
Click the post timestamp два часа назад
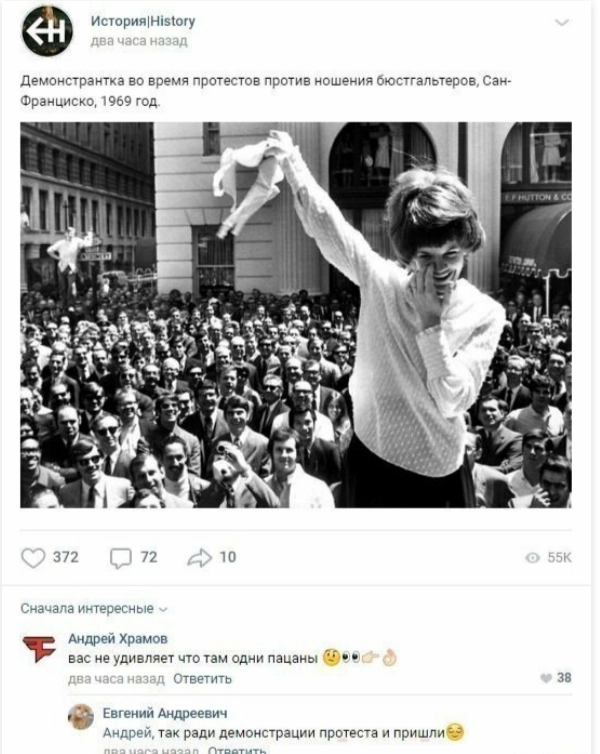coord(139,41)
